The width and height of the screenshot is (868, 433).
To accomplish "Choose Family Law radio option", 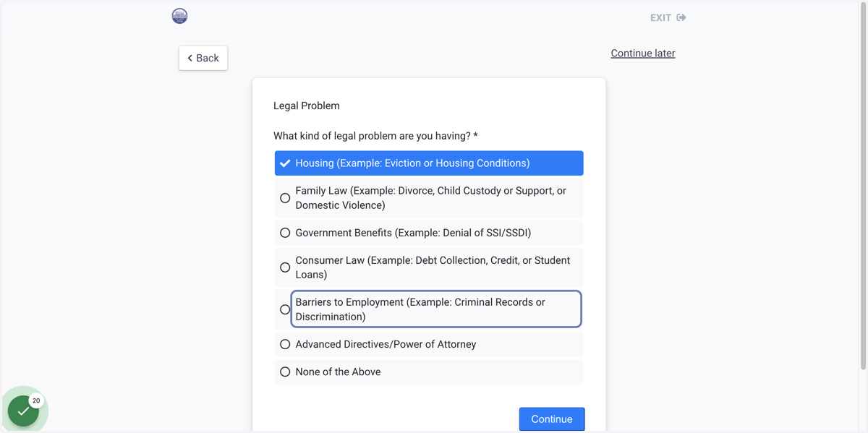I will click(429, 198).
